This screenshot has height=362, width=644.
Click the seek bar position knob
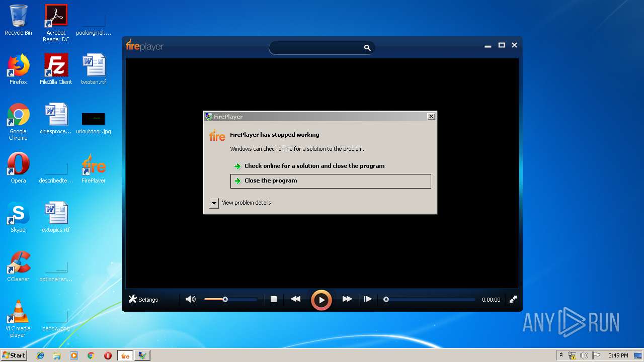pos(386,299)
